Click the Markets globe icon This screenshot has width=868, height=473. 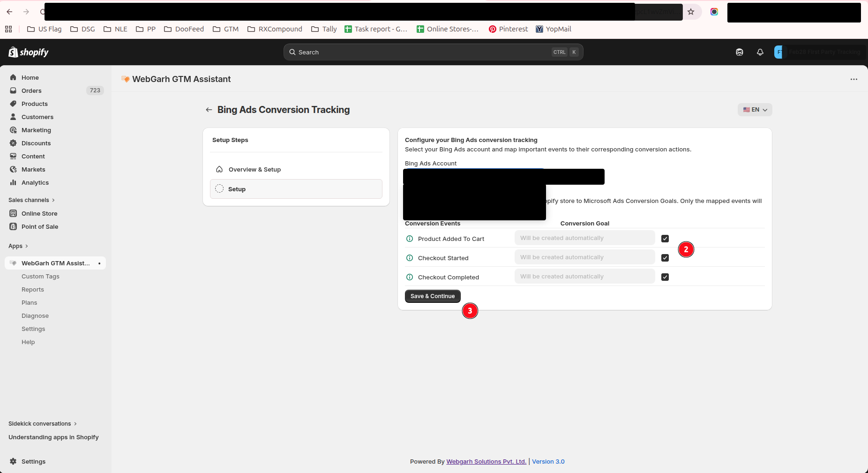point(13,169)
